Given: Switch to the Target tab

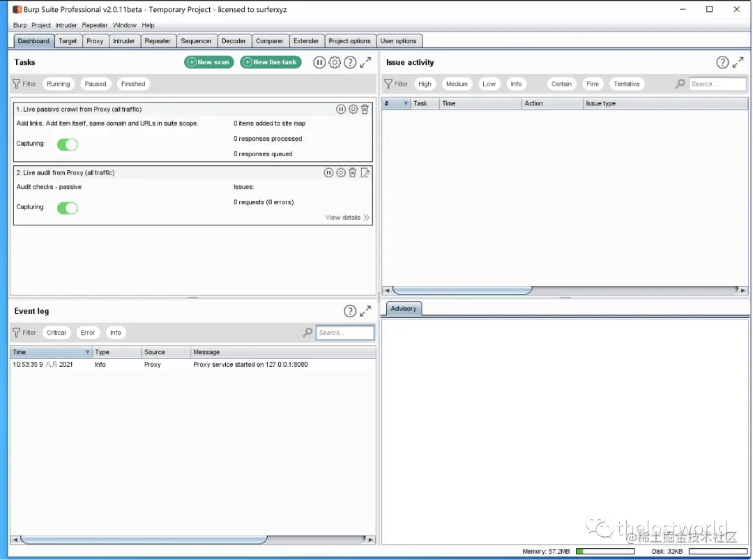Looking at the screenshot, I should pos(68,41).
